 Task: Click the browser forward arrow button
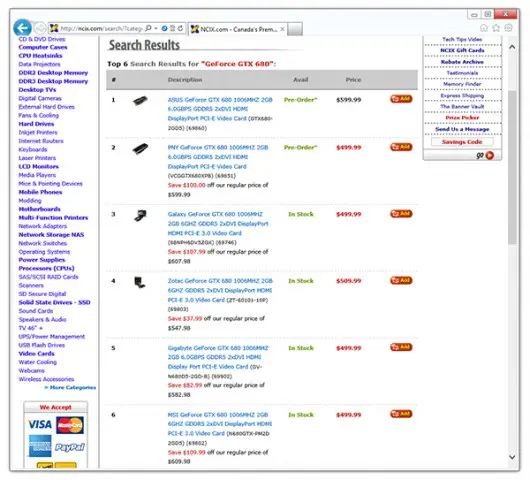click(40, 28)
